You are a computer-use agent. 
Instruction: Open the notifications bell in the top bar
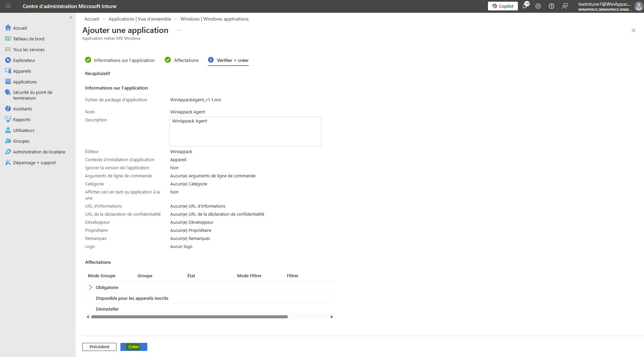point(525,6)
